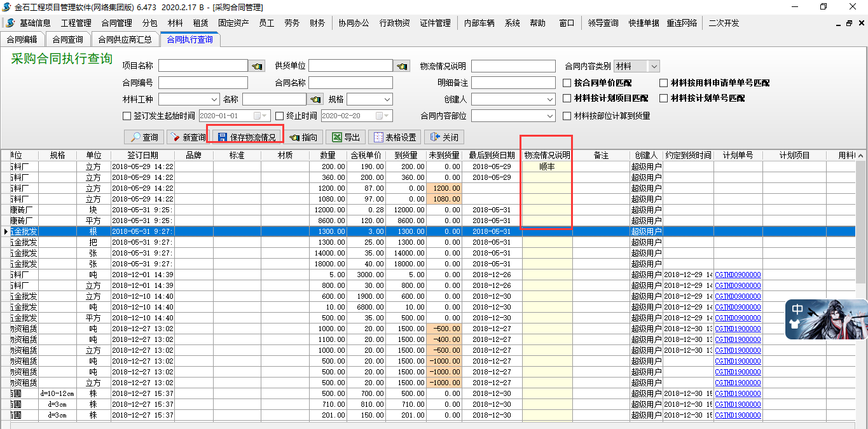868x429 pixels.
Task: Click the 合同编号 input field
Action: pyautogui.click(x=203, y=83)
